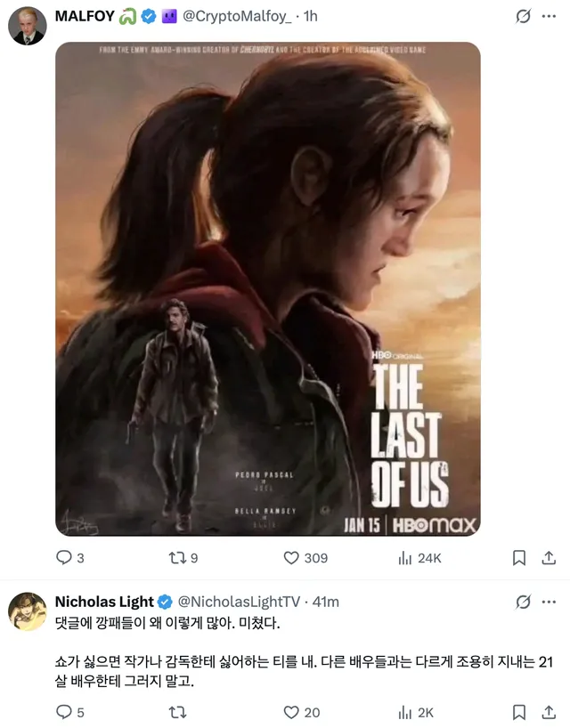Open Grok explanation for Nicholas Light's post
Image resolution: width=570 pixels, height=728 pixels.
pos(524,603)
